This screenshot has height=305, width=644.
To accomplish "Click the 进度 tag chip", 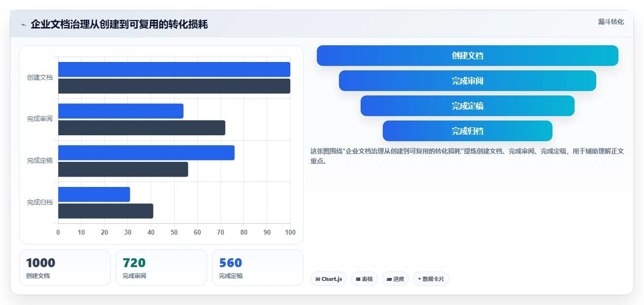I will click(395, 279).
